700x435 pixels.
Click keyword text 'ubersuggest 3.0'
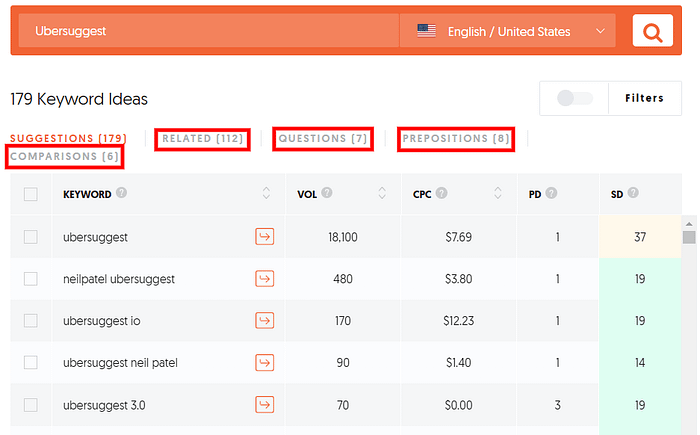[104, 406]
